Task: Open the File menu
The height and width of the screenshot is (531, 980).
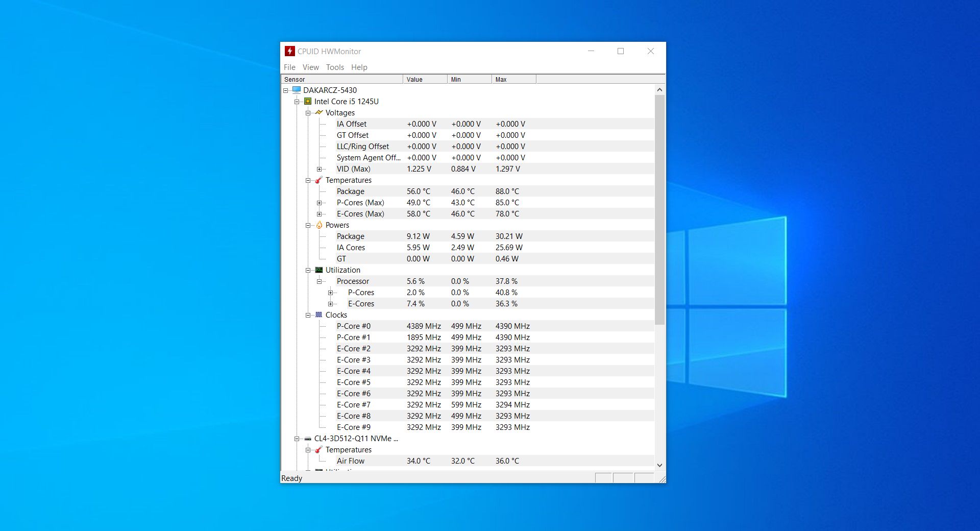Action: 289,67
